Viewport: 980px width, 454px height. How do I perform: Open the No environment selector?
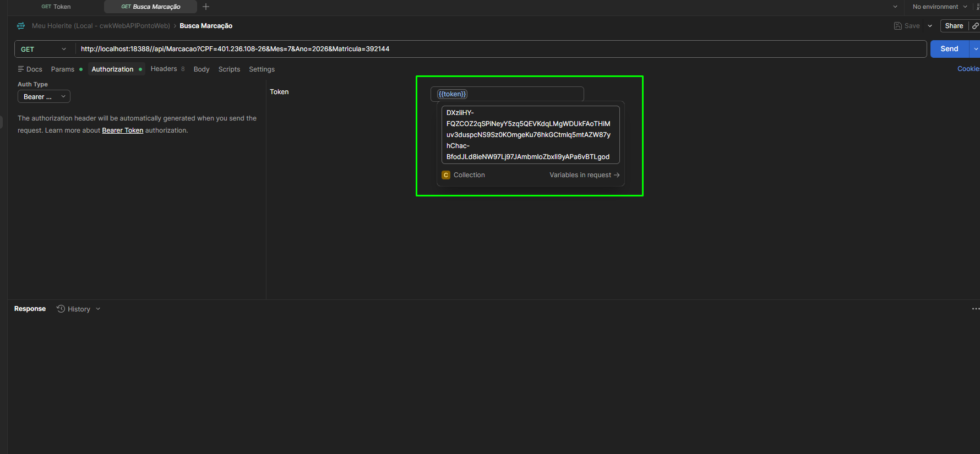(939, 7)
